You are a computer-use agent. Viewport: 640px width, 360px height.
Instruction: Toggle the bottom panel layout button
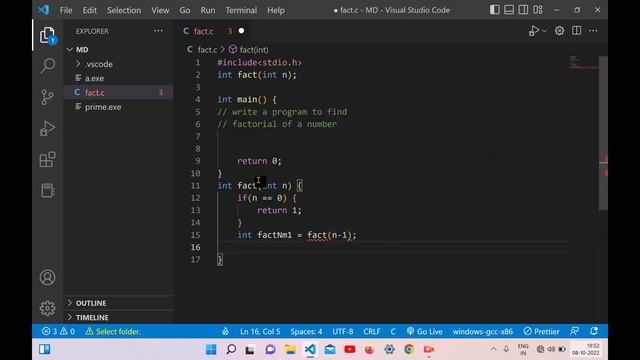point(509,10)
